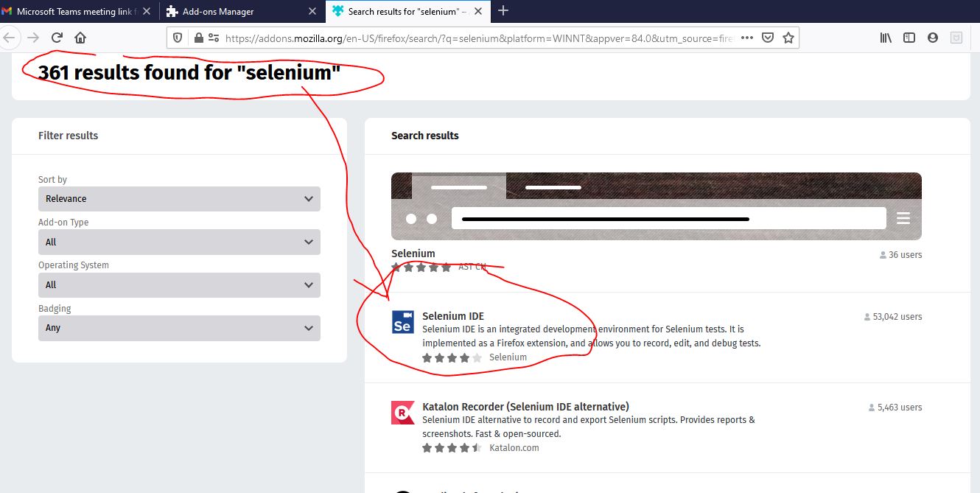Viewport: 980px width, 493px height.
Task: Expand the Add-on Type dropdown
Action: [179, 242]
